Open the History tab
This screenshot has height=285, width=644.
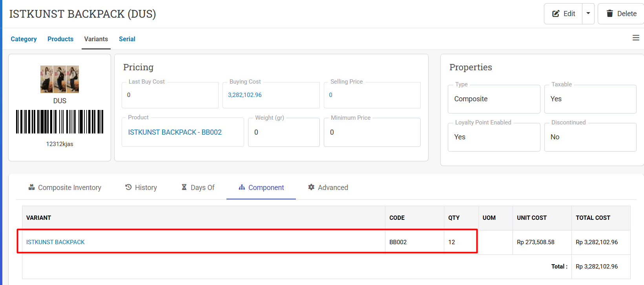pos(141,188)
